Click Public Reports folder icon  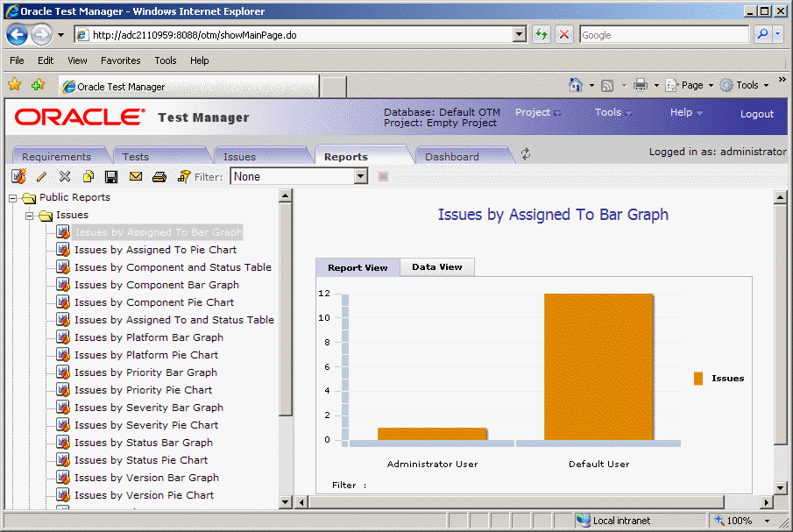pyautogui.click(x=29, y=198)
